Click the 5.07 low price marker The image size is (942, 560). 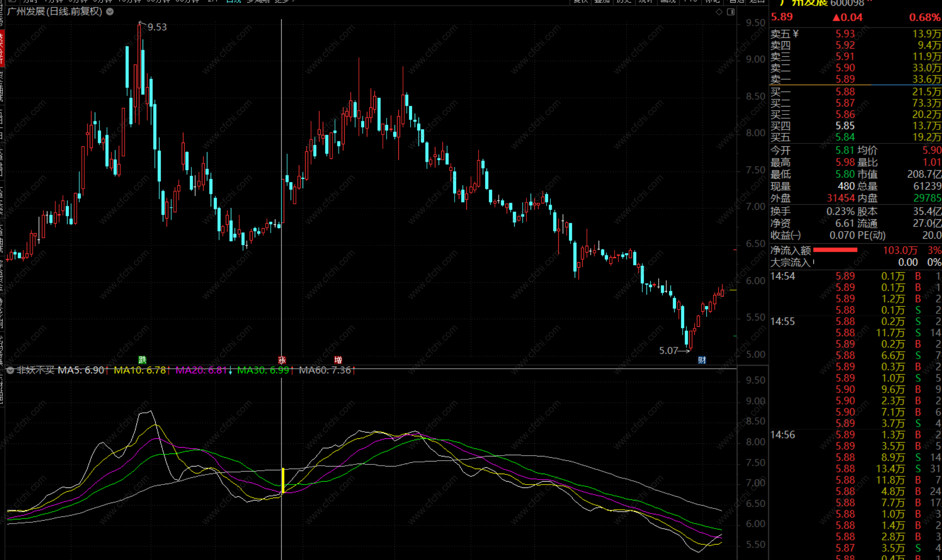pos(668,350)
